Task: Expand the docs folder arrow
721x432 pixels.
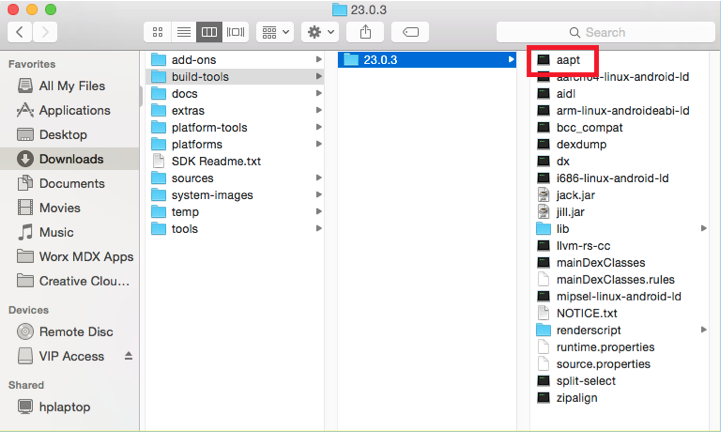Action: [x=318, y=93]
